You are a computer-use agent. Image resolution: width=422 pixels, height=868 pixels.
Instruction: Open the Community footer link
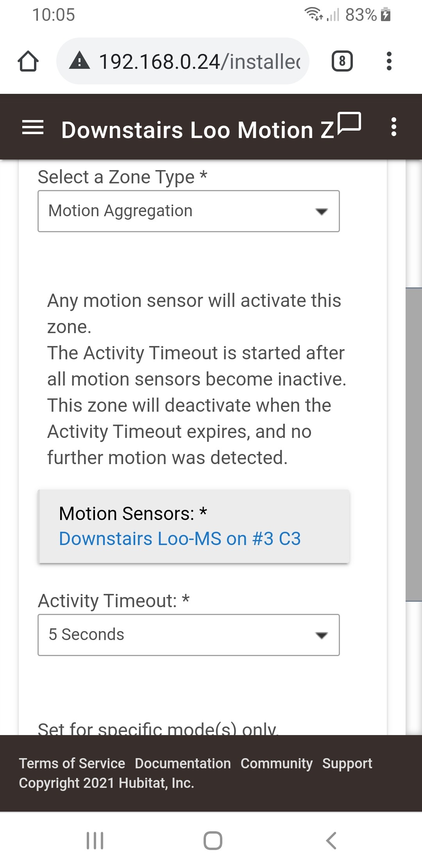(x=277, y=763)
